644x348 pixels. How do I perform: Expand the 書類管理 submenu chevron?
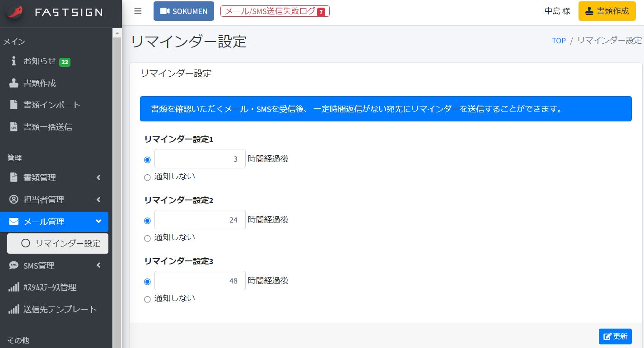pos(98,177)
